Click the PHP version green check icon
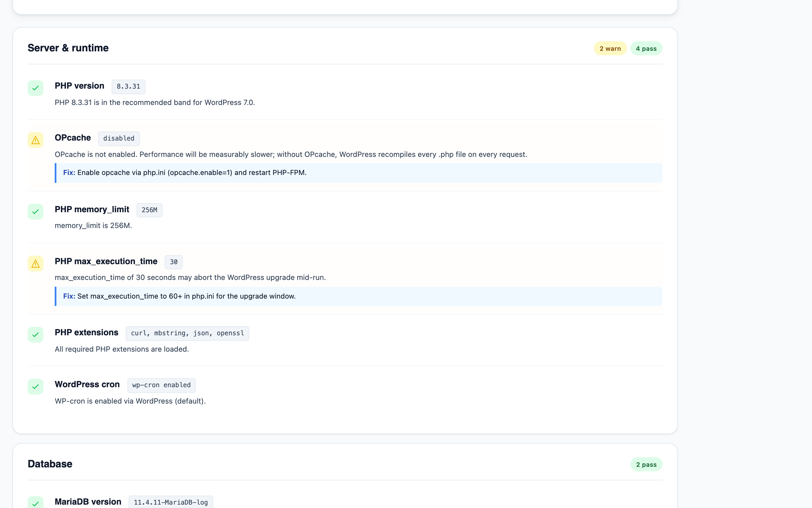Screen dimensions: 812x508 [x=35, y=88]
